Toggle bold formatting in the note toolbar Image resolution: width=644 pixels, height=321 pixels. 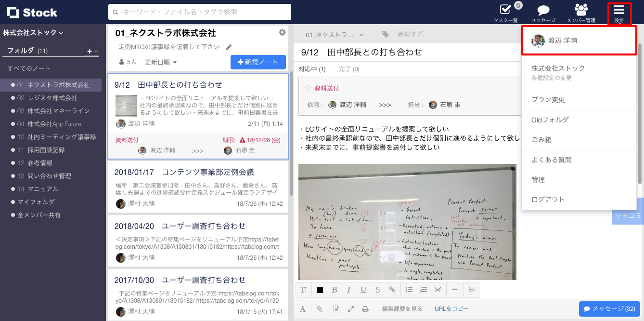(335, 290)
